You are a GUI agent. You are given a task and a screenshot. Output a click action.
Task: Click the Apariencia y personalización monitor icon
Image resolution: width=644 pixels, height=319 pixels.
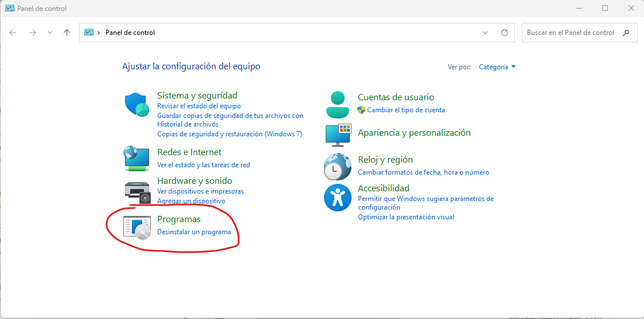point(338,135)
